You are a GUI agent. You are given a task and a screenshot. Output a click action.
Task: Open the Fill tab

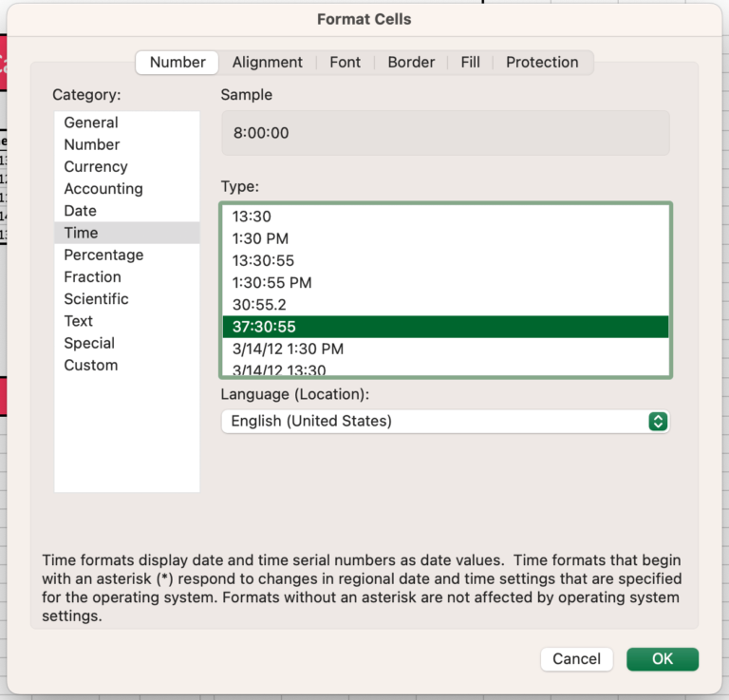(x=470, y=63)
